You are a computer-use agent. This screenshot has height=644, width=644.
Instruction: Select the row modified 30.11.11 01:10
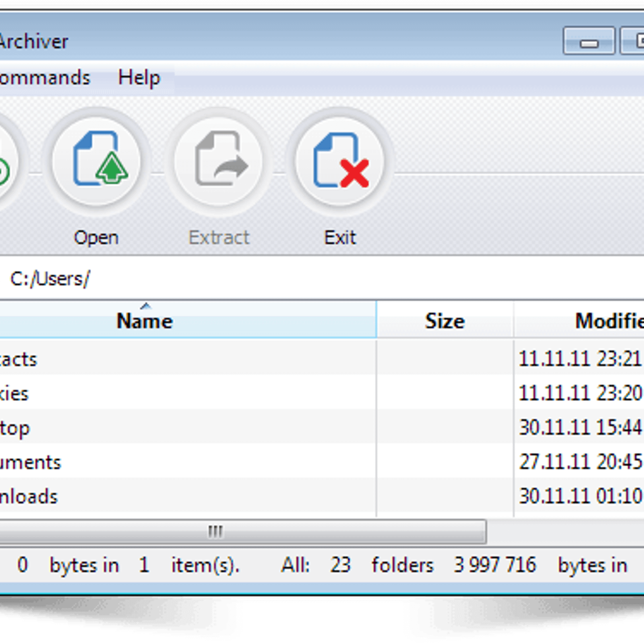pos(322,496)
